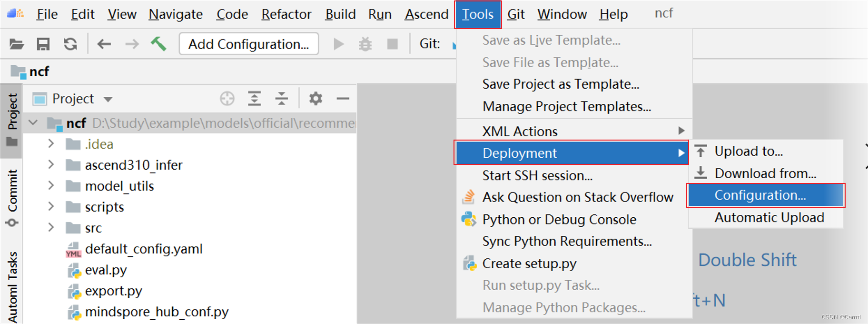Click Add Configuration... button

[248, 44]
